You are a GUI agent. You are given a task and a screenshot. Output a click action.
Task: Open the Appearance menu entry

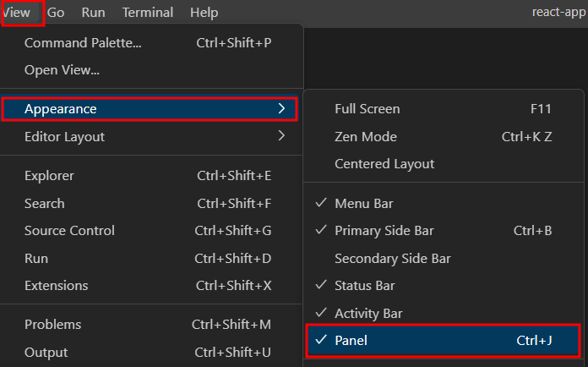pyautogui.click(x=150, y=109)
